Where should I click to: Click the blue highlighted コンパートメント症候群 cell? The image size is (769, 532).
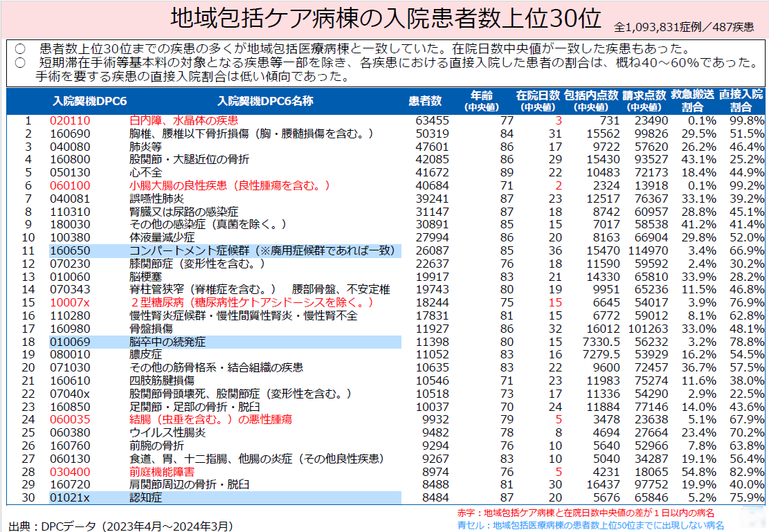[262, 250]
